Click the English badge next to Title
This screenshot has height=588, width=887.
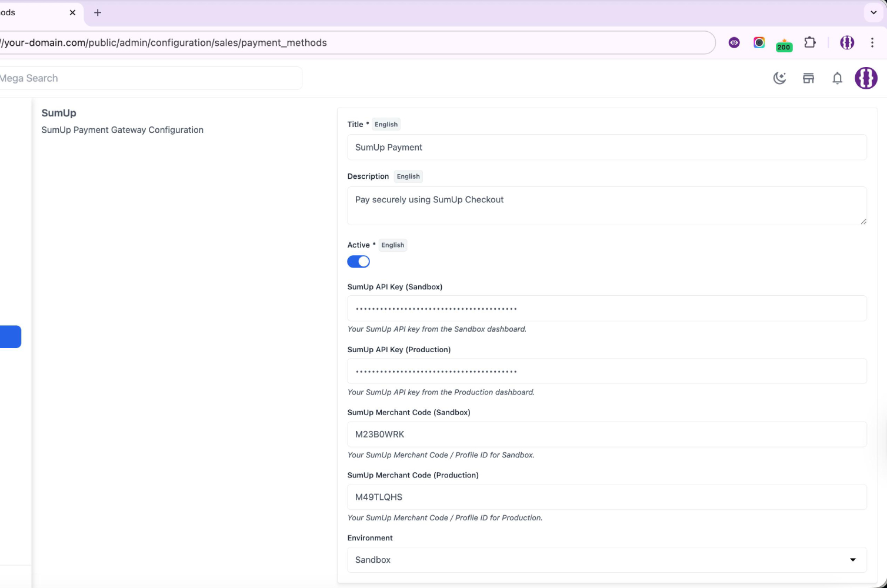(386, 124)
